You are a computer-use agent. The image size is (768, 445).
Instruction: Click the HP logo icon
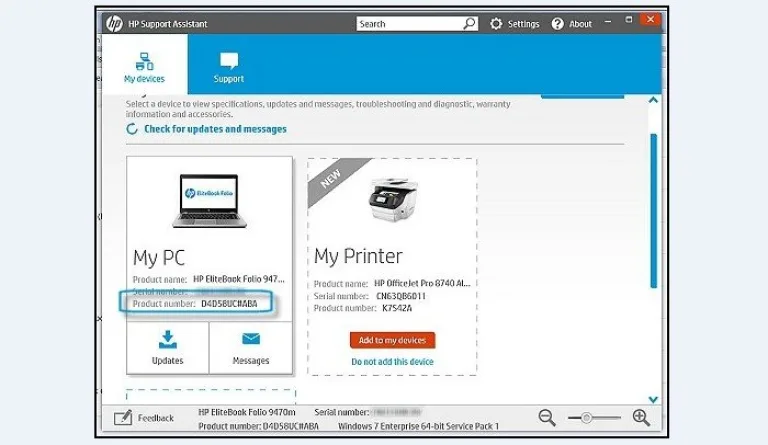click(114, 23)
